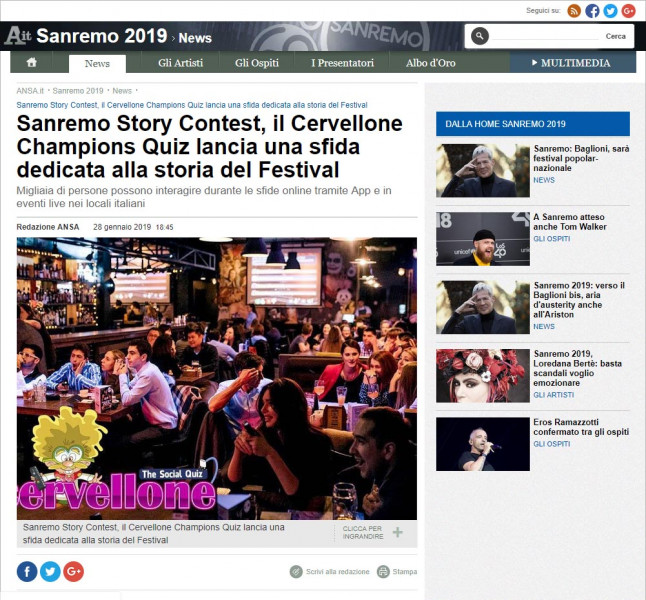Click the Cerca search button

616,36
